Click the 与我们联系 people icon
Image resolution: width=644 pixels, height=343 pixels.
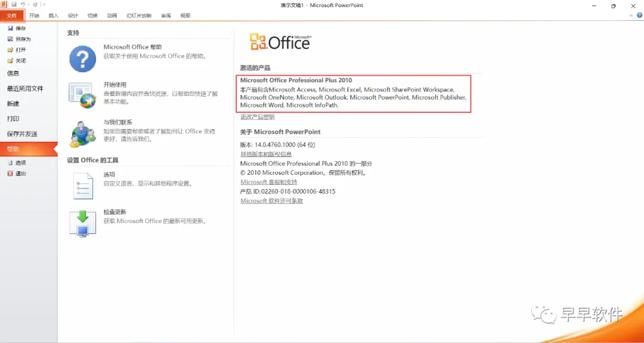click(x=82, y=134)
